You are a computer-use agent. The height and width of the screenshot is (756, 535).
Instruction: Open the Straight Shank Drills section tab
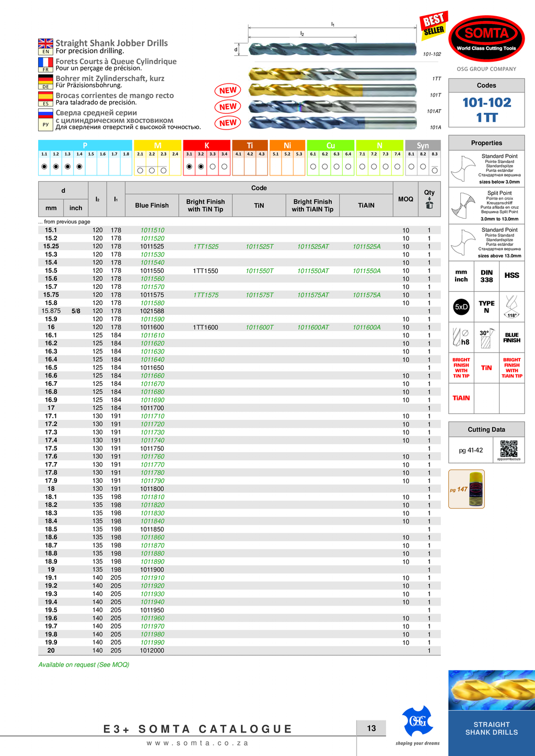pos(491,728)
